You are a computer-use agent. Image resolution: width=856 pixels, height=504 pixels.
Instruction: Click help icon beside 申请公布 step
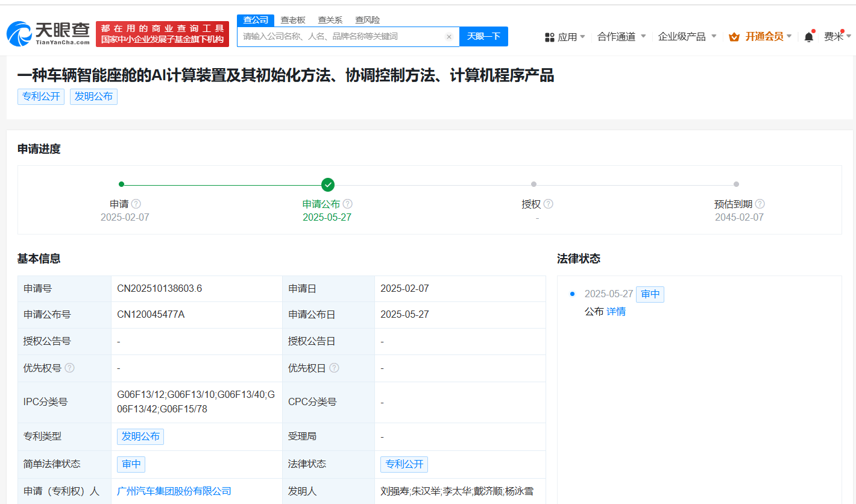click(x=348, y=204)
